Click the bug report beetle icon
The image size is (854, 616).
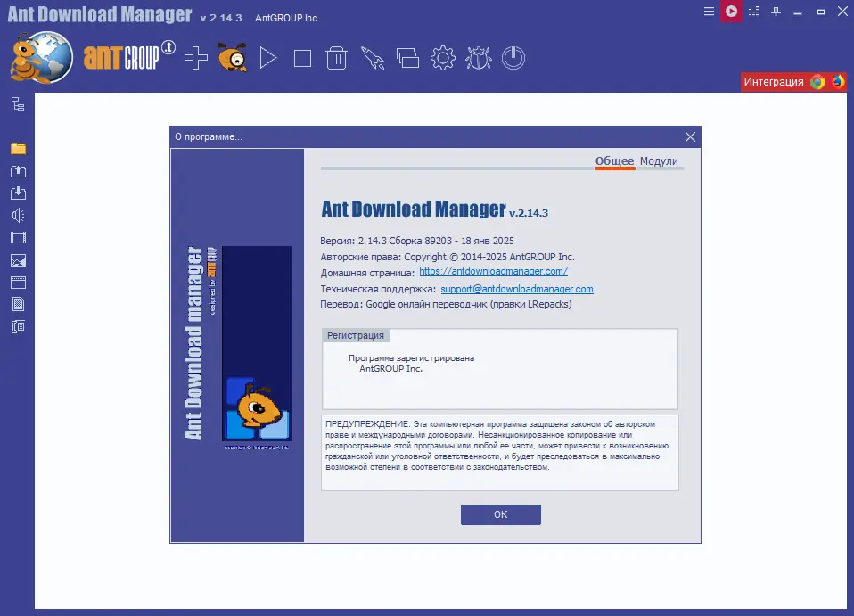pyautogui.click(x=478, y=58)
